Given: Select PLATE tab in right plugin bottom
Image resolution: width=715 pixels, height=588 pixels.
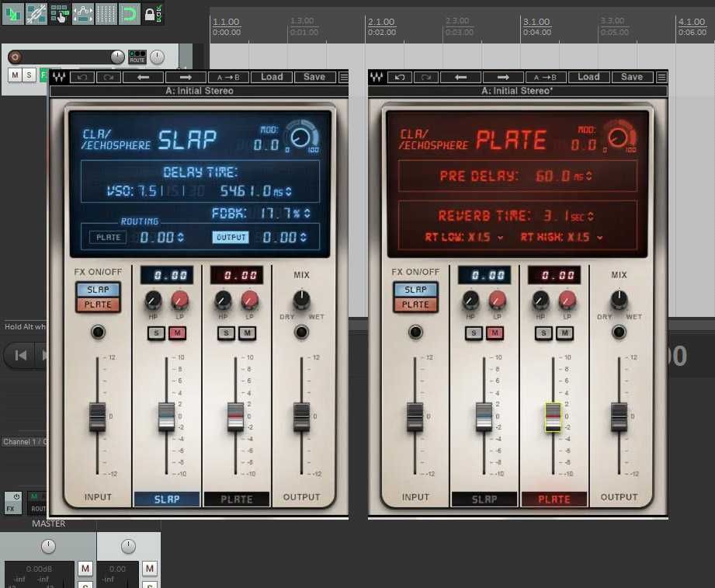Looking at the screenshot, I should coord(554,499).
